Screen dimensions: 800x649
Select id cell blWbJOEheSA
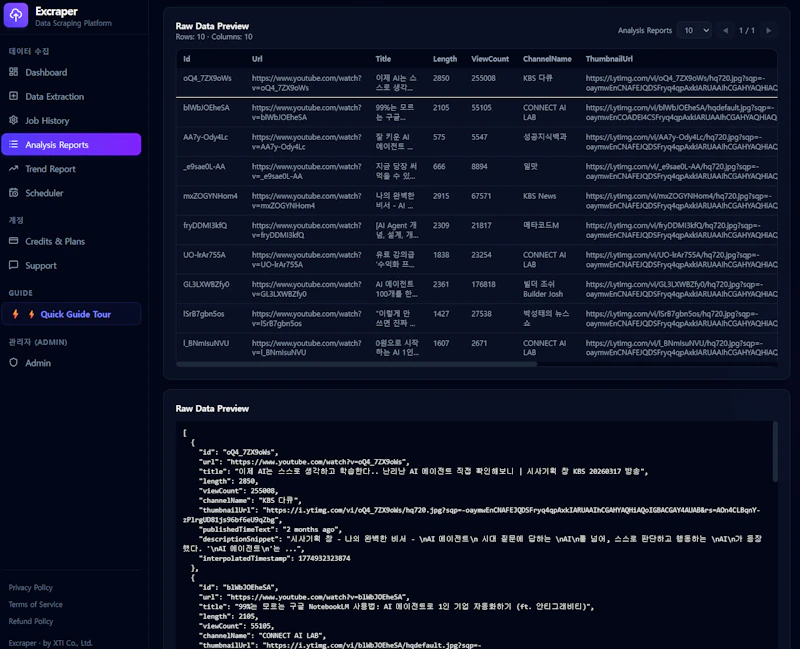(206, 108)
